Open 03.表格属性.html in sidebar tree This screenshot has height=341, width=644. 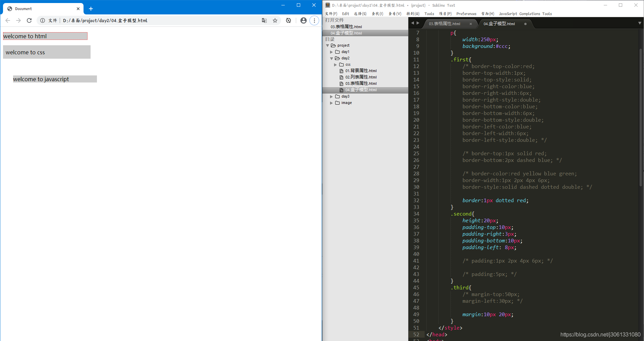(x=361, y=83)
